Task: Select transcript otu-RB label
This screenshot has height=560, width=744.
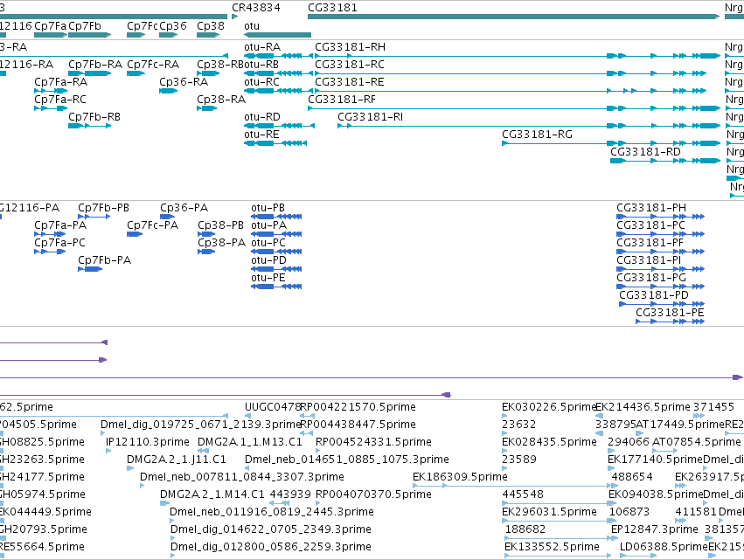Action: click(x=261, y=65)
